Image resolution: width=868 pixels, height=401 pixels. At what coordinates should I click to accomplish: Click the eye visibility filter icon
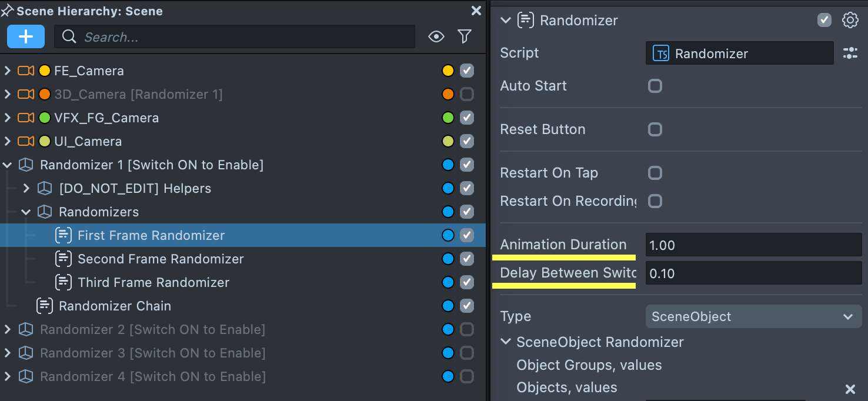tap(436, 37)
